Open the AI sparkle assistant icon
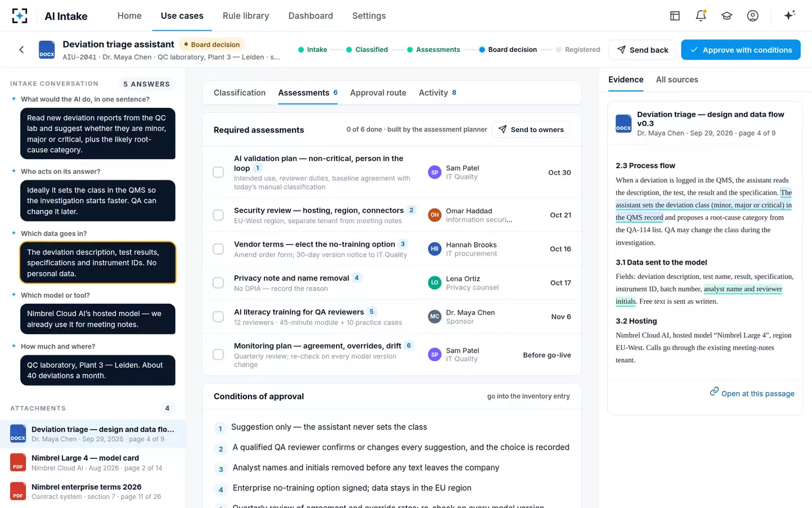Screen dimensions: 812x508 tap(789, 15)
